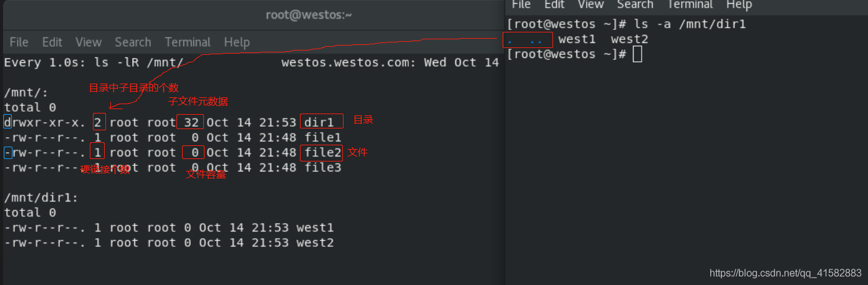Open the View menu in left terminal
868x285 pixels.
click(x=89, y=42)
